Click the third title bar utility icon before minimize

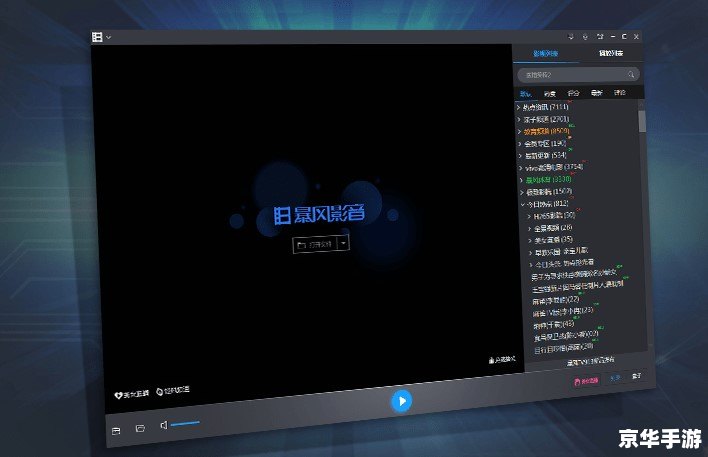pyautogui.click(x=600, y=37)
